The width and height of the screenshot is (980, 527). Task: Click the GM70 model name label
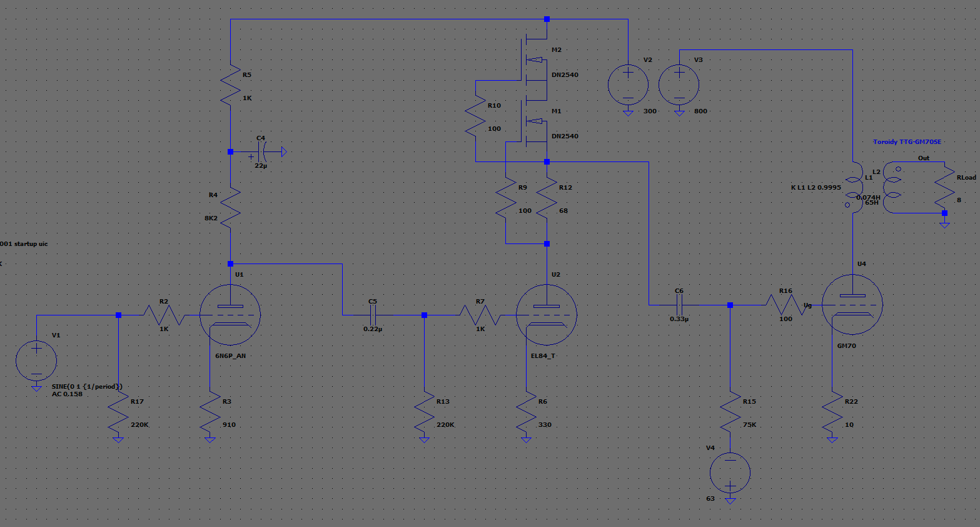[846, 345]
